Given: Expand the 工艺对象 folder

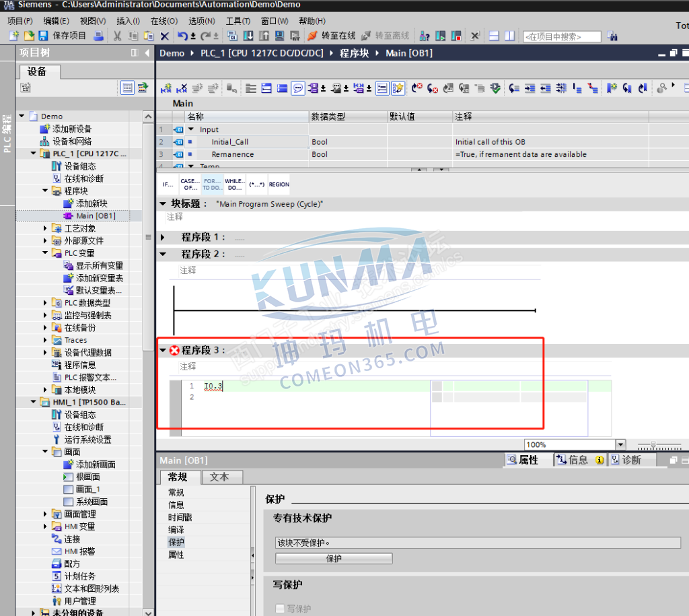Looking at the screenshot, I should (x=45, y=228).
